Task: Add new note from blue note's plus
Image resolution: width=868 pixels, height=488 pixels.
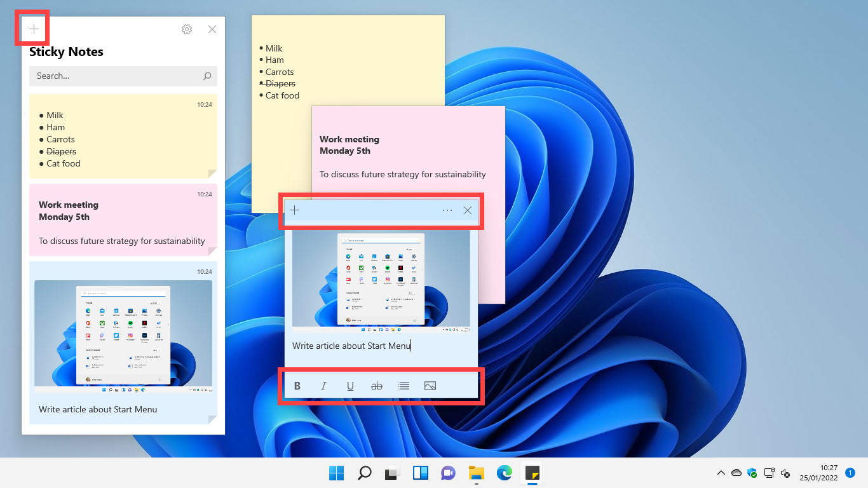Action: coord(294,210)
